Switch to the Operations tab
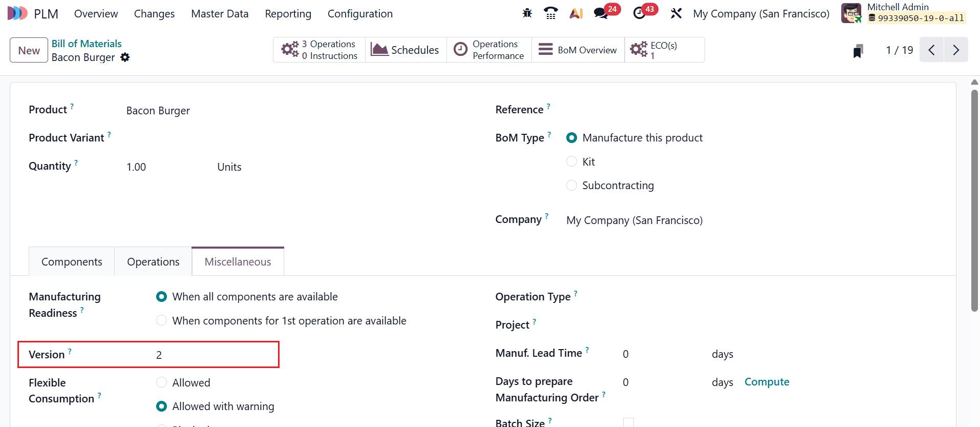This screenshot has height=427, width=980. click(x=153, y=261)
